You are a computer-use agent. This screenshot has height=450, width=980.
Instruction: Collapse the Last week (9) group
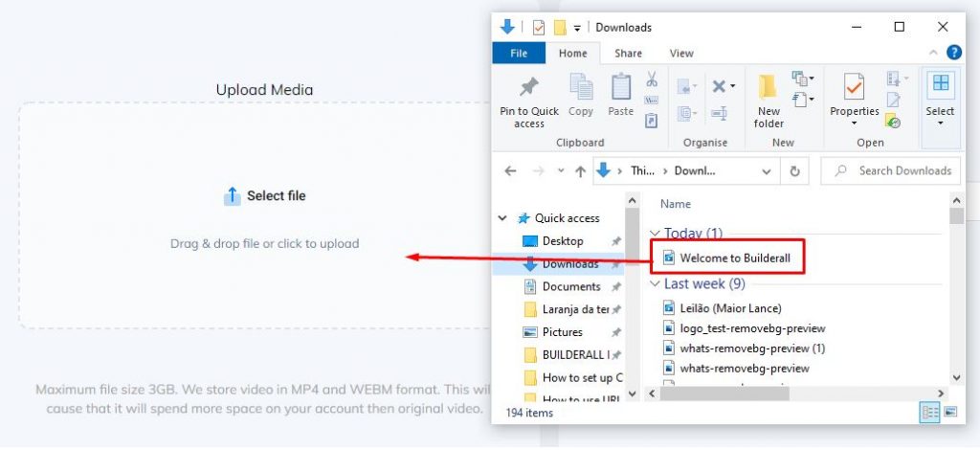655,283
